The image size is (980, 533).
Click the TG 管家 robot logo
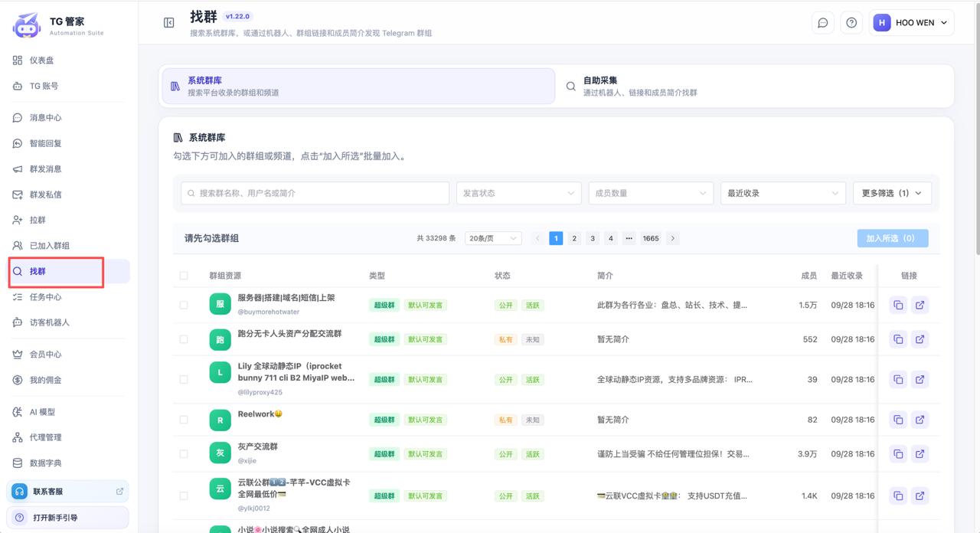(x=27, y=25)
